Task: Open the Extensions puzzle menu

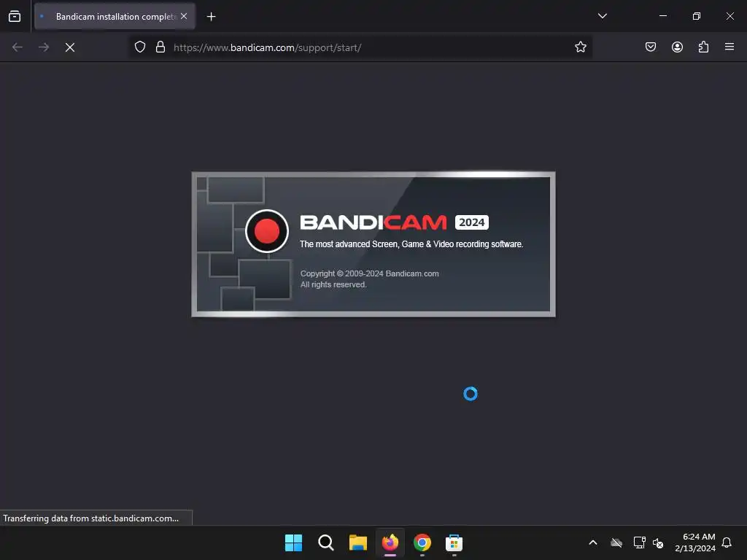Action: tap(704, 47)
